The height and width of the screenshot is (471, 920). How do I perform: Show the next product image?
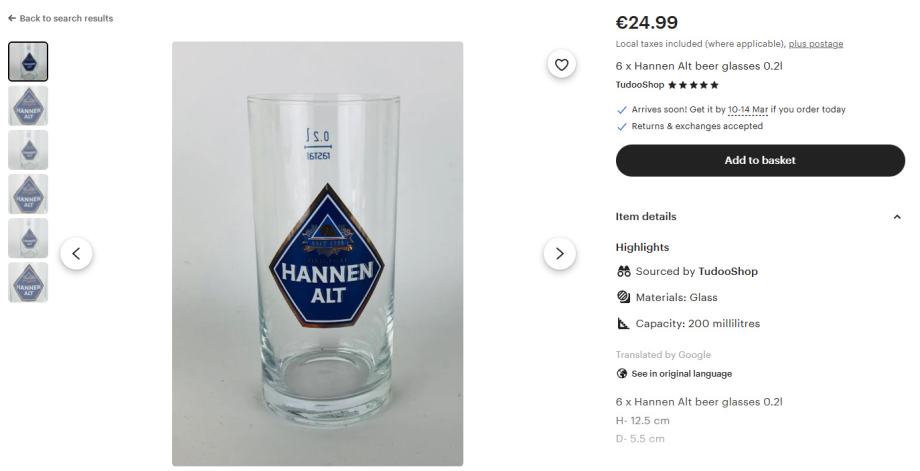pos(559,254)
